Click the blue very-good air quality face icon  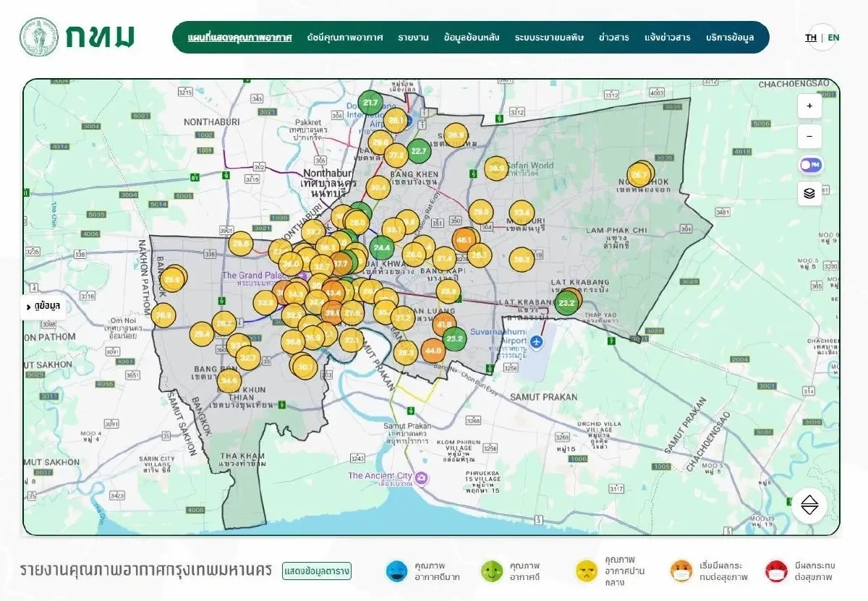coord(396,571)
